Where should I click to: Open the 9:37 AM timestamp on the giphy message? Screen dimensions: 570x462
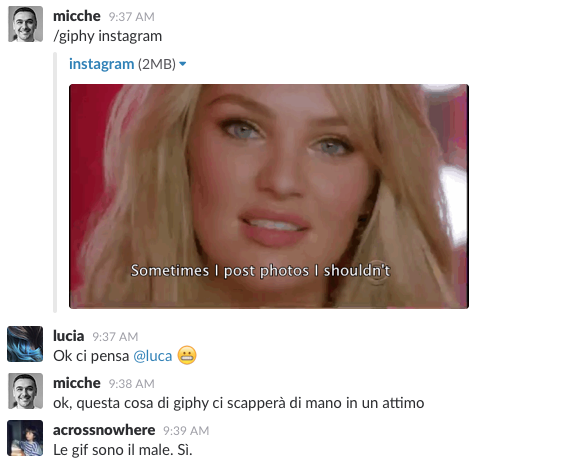pos(132,17)
